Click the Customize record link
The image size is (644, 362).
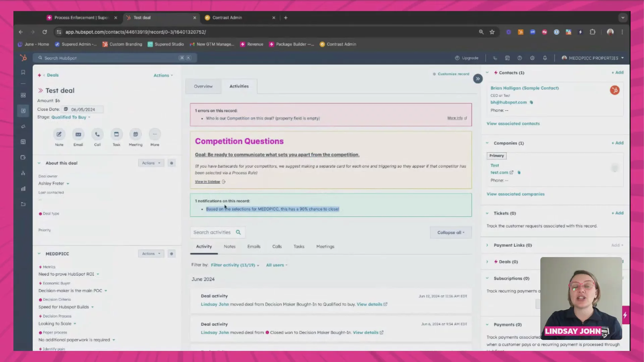coord(453,74)
